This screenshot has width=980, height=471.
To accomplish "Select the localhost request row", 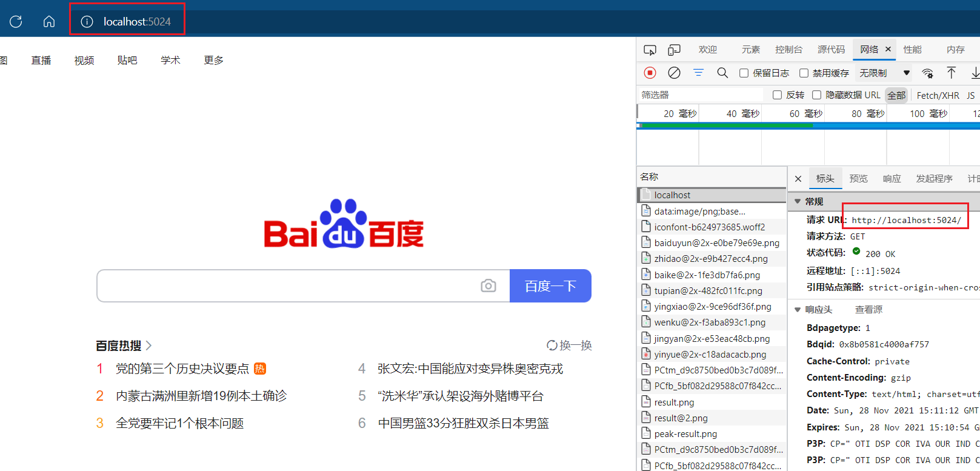I will click(712, 195).
